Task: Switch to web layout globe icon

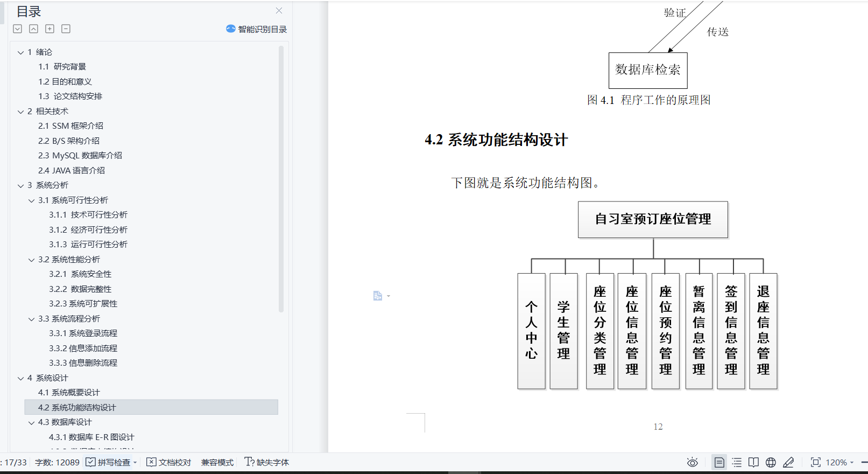Action: tap(771, 462)
